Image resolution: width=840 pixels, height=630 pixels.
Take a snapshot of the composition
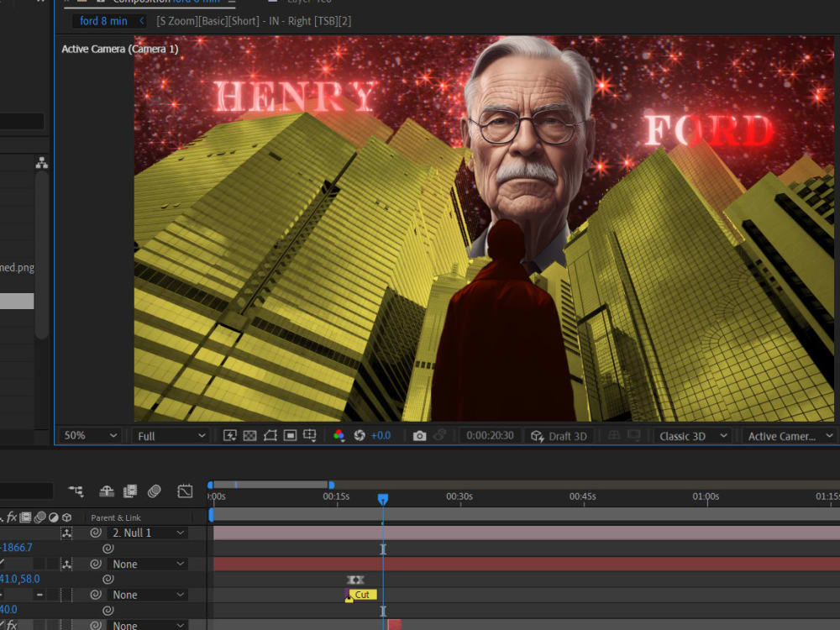click(x=418, y=435)
